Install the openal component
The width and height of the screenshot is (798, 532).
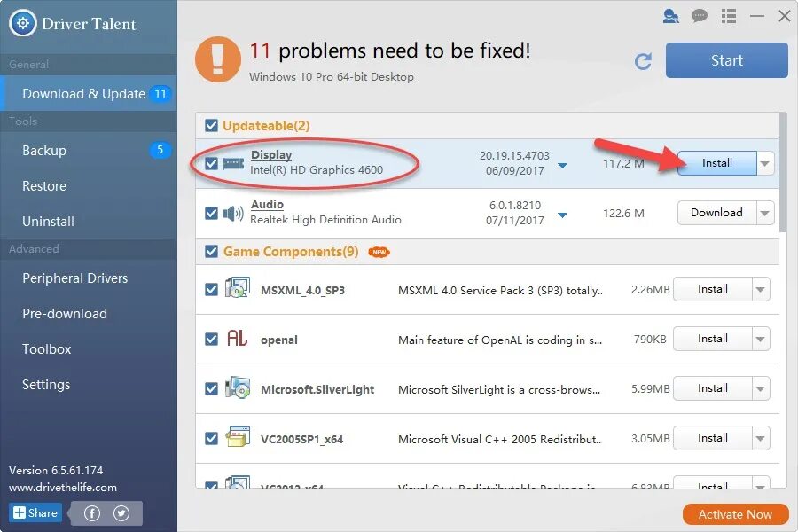point(713,339)
